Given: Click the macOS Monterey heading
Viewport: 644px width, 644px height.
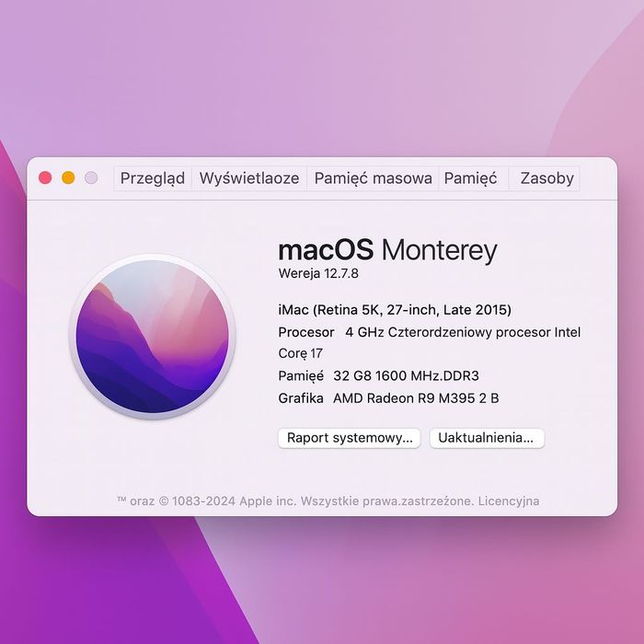Looking at the screenshot, I should [x=387, y=250].
